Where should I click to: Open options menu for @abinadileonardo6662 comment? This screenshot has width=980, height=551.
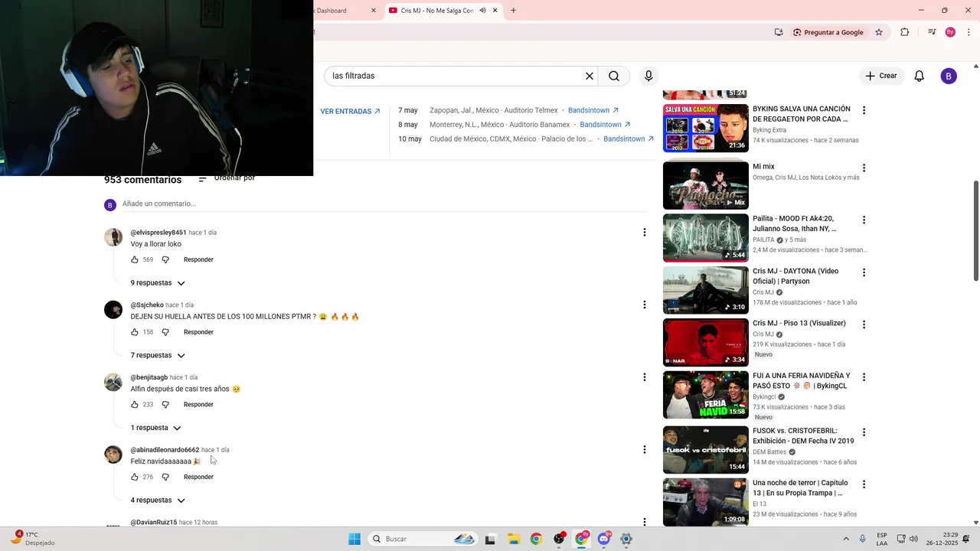coord(644,449)
